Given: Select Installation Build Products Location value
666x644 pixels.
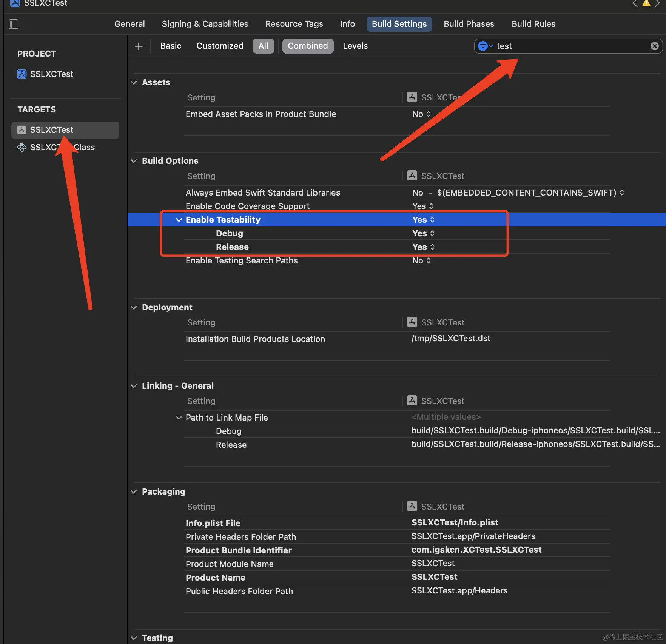Looking at the screenshot, I should (451, 339).
